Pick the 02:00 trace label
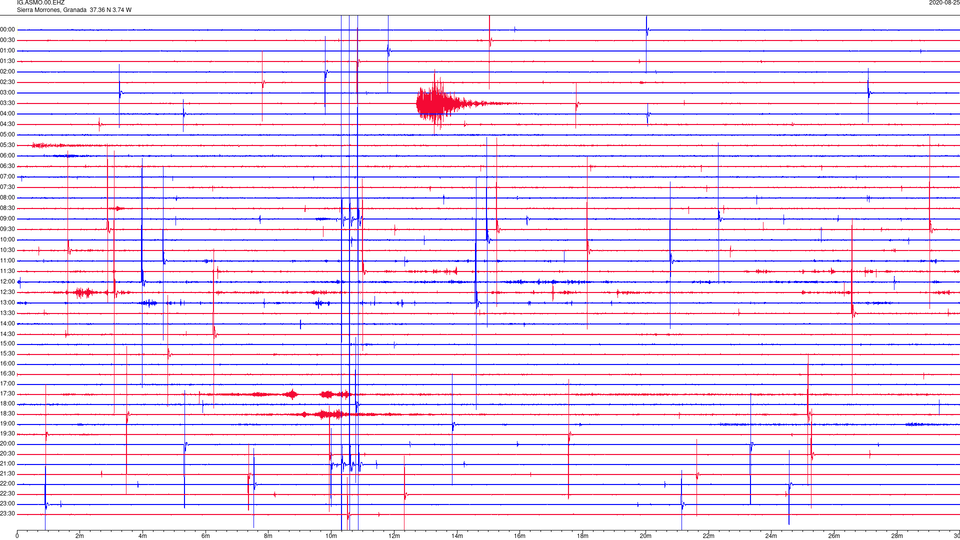960x540 pixels. tap(8, 71)
